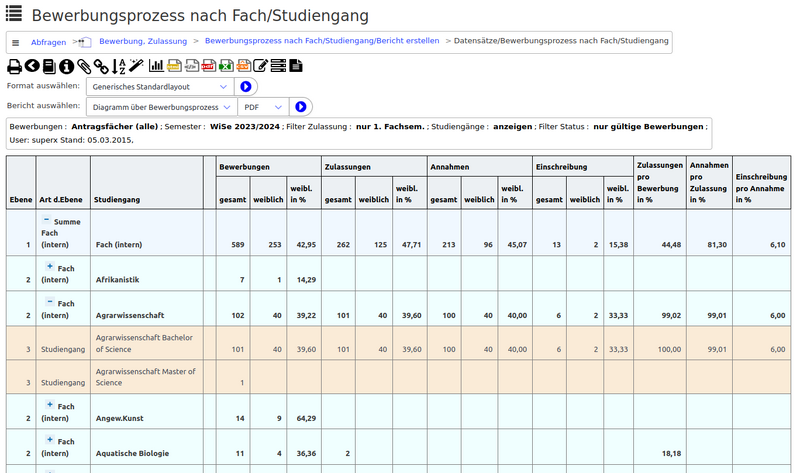The image size is (800, 473).
Task: Open Bewerbungsprozess nach Fach/Studiengang/Bericht erstellen link
Action: click(322, 41)
